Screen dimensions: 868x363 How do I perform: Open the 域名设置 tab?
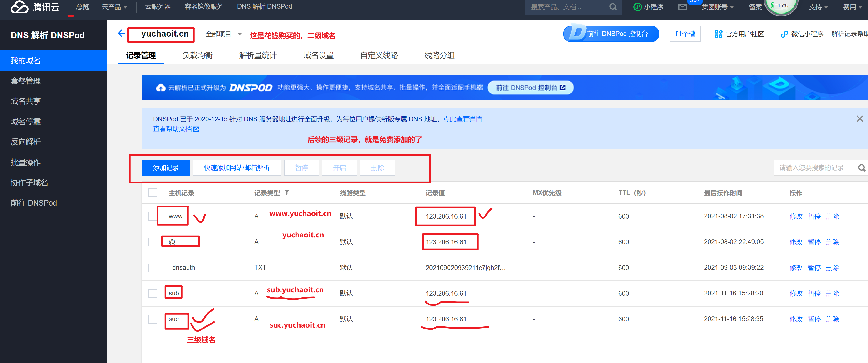coord(318,55)
